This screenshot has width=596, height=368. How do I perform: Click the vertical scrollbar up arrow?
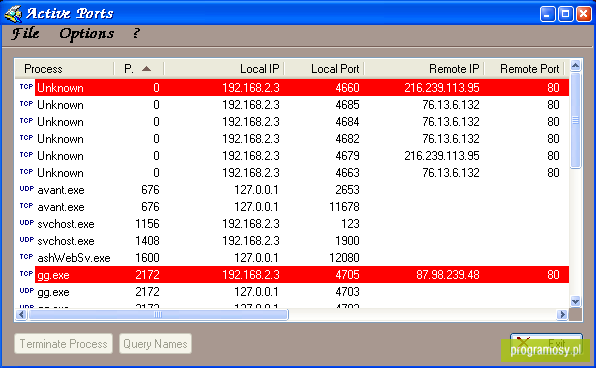(x=575, y=66)
